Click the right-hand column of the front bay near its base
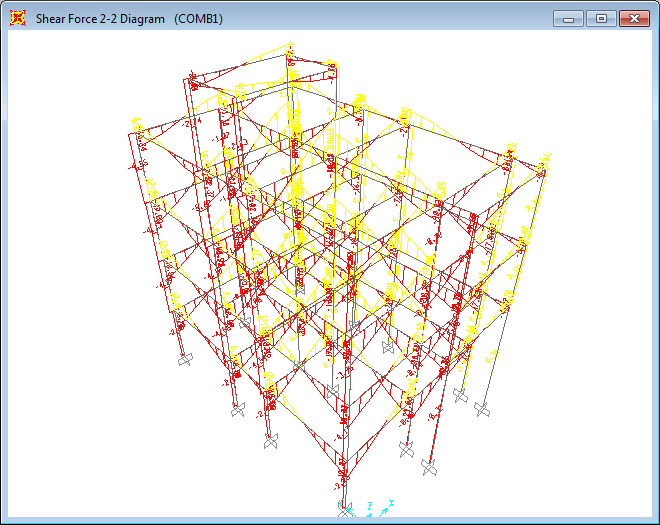Viewport: 660px width, 525px height. (x=431, y=440)
